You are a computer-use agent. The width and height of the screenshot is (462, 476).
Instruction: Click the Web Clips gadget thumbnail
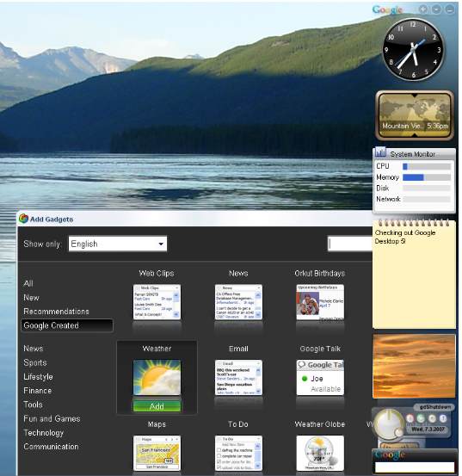[157, 302]
